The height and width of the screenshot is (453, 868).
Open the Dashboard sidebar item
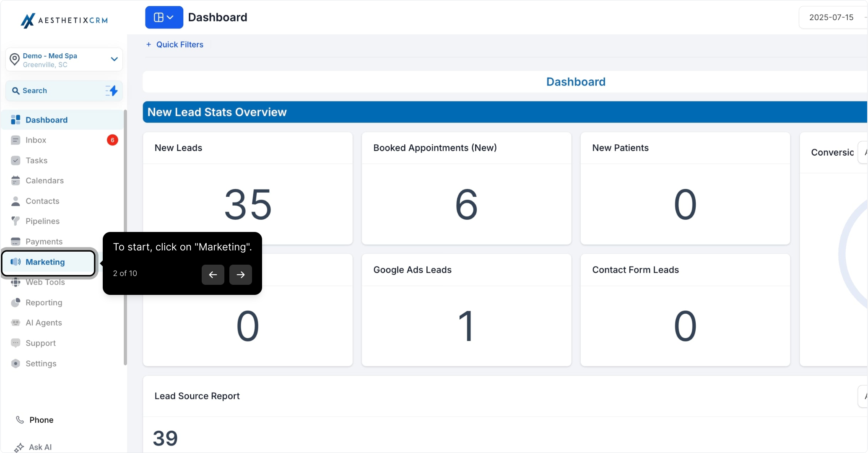tap(62, 120)
